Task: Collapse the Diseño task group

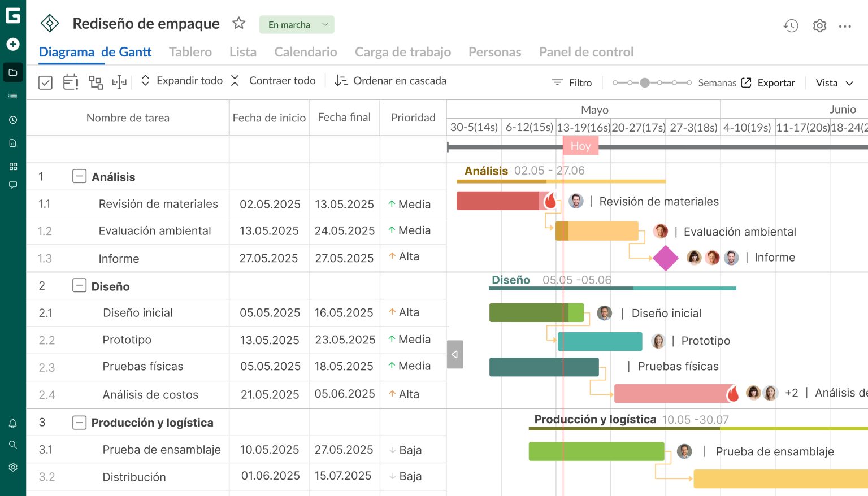Action: pyautogui.click(x=79, y=285)
